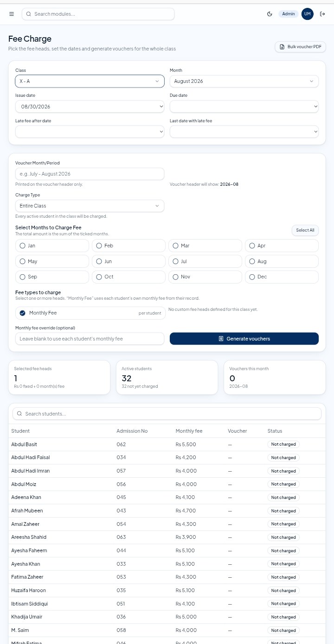Select the Jan month option
This screenshot has height=644, width=334.
(52, 246)
